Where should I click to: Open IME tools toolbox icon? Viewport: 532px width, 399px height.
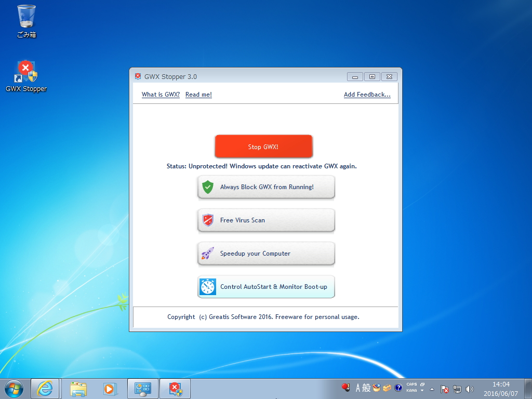coord(387,388)
